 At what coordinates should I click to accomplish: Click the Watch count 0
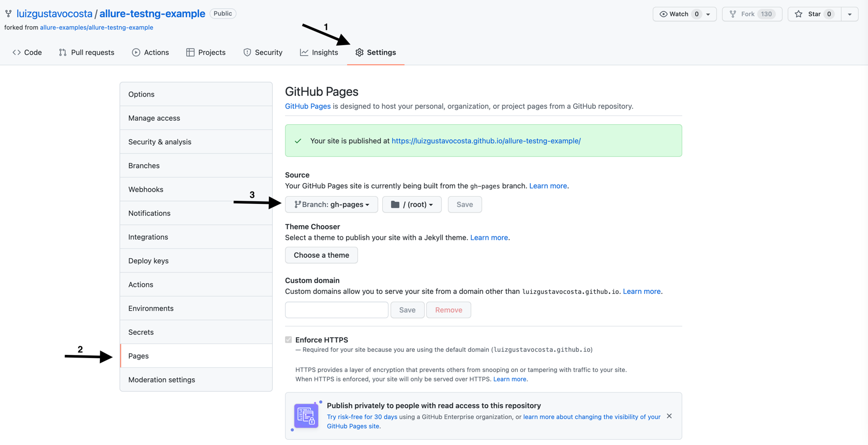pyautogui.click(x=697, y=14)
